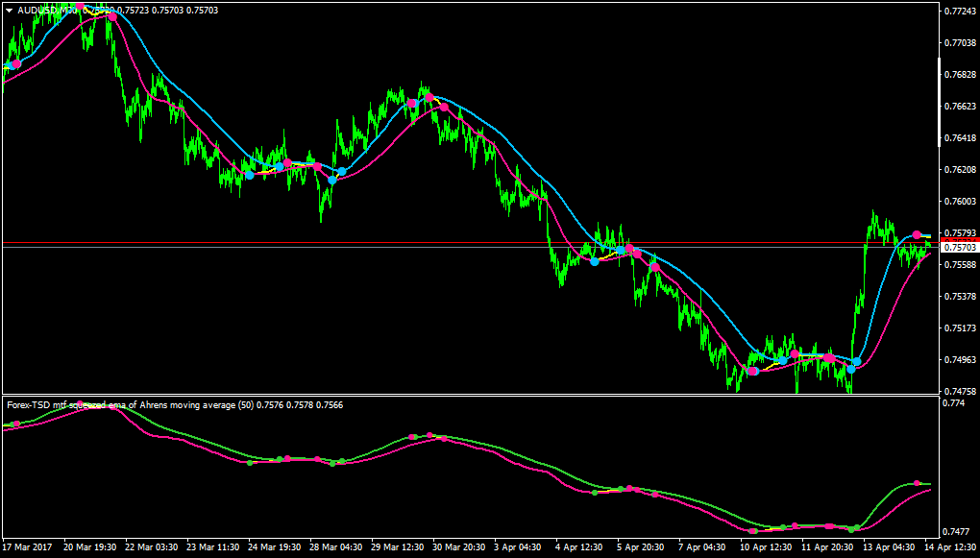This screenshot has height=558, width=980.
Task: Click the 13 Apr 04:30 time axis label
Action: [x=891, y=546]
